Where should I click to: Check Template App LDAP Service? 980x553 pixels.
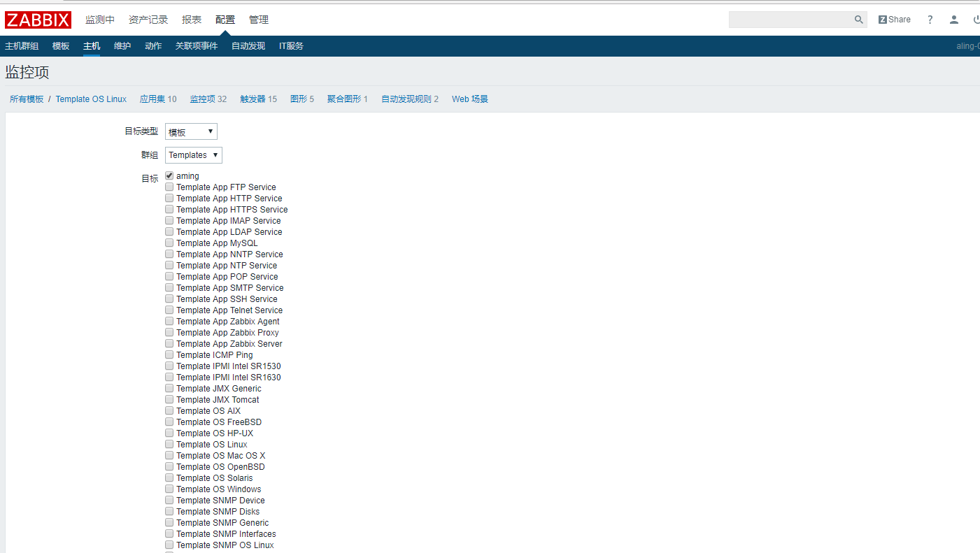tap(169, 231)
